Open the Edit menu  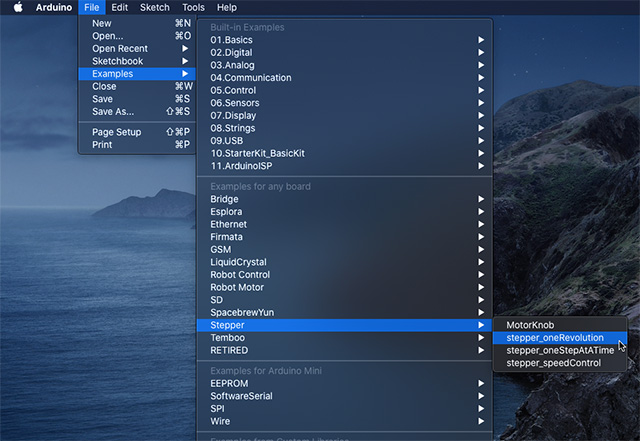click(120, 7)
